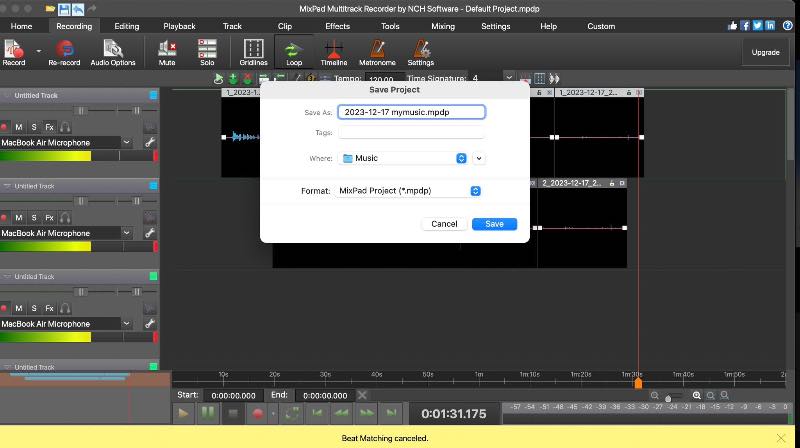
Task: Click the first track's blue color swatch
Action: click(x=153, y=95)
